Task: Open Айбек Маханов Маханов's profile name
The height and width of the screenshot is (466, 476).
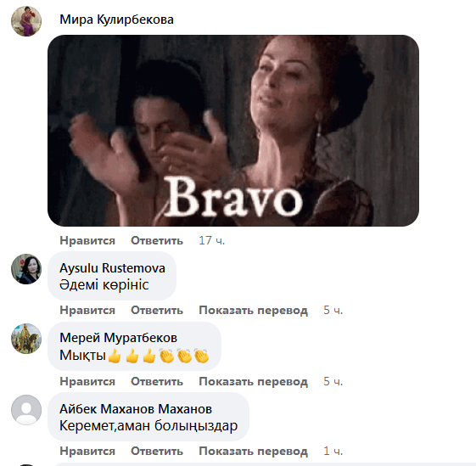Action: (136, 409)
